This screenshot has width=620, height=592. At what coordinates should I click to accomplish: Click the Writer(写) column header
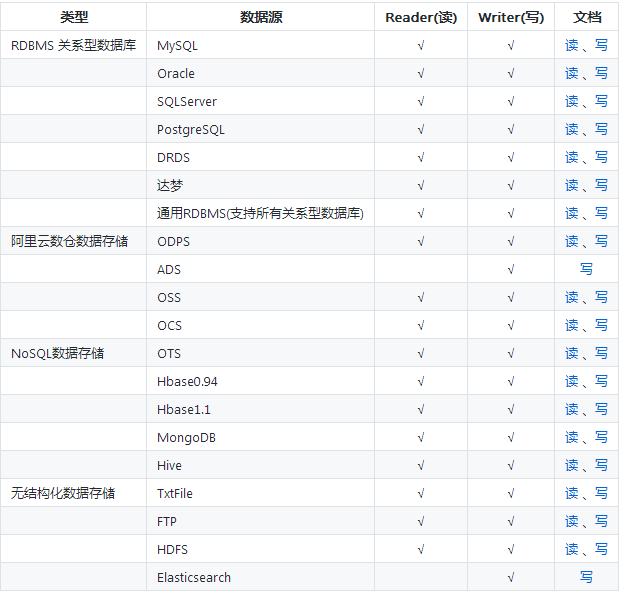(511, 17)
